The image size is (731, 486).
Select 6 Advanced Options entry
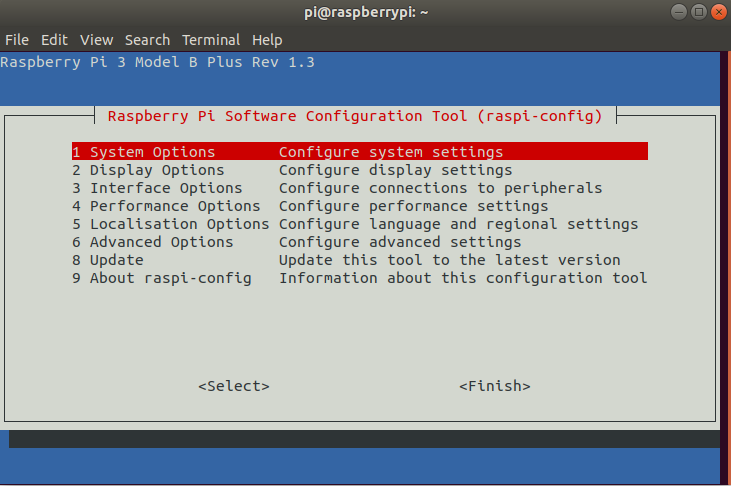359,242
